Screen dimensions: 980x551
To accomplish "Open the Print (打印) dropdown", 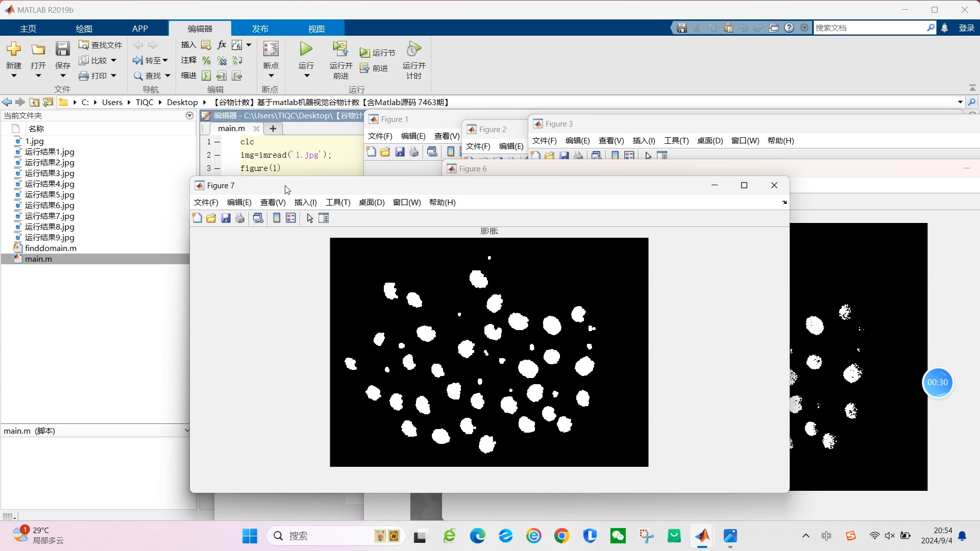I will click(x=98, y=76).
